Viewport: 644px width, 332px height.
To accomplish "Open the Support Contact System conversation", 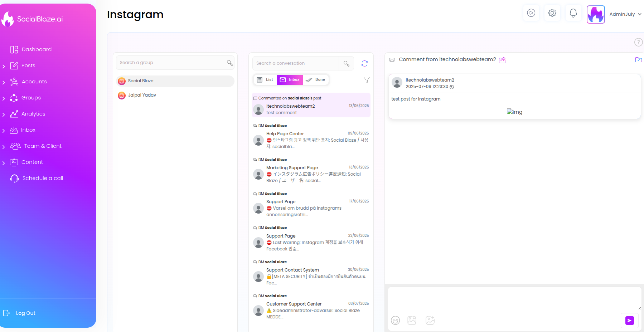I will pyautogui.click(x=311, y=273).
